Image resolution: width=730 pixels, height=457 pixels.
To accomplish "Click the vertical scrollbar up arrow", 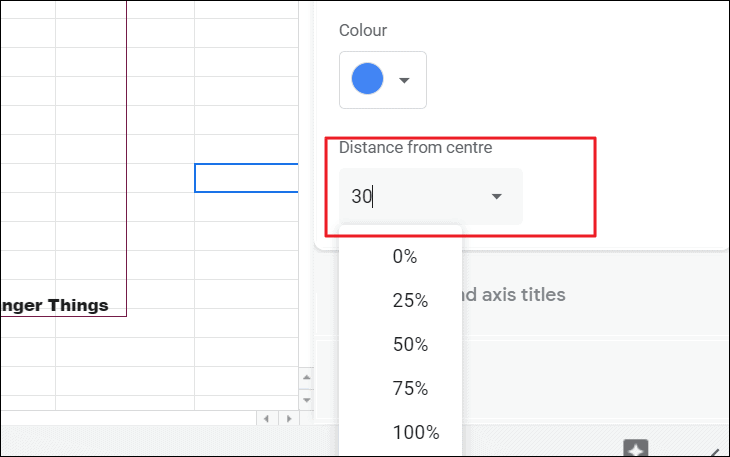I will coord(306,377).
